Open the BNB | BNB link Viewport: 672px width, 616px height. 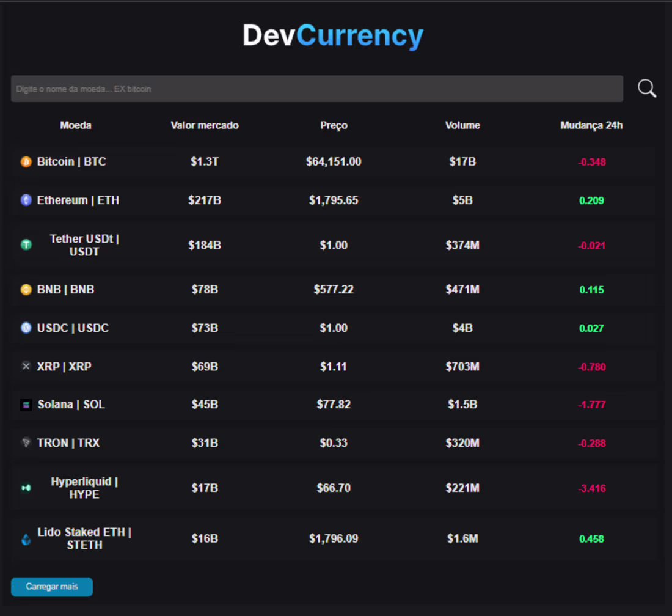65,289
